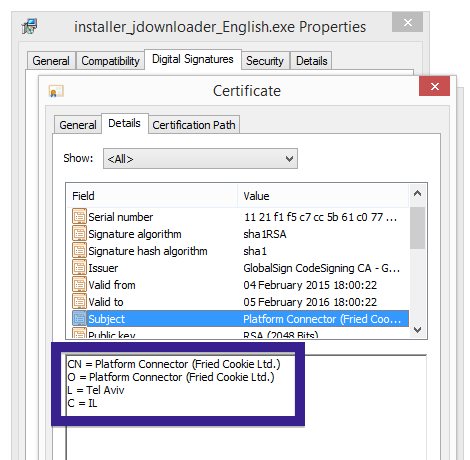Click the sha1RSA value cell
Screen dimensions: 470x460
pos(265,234)
